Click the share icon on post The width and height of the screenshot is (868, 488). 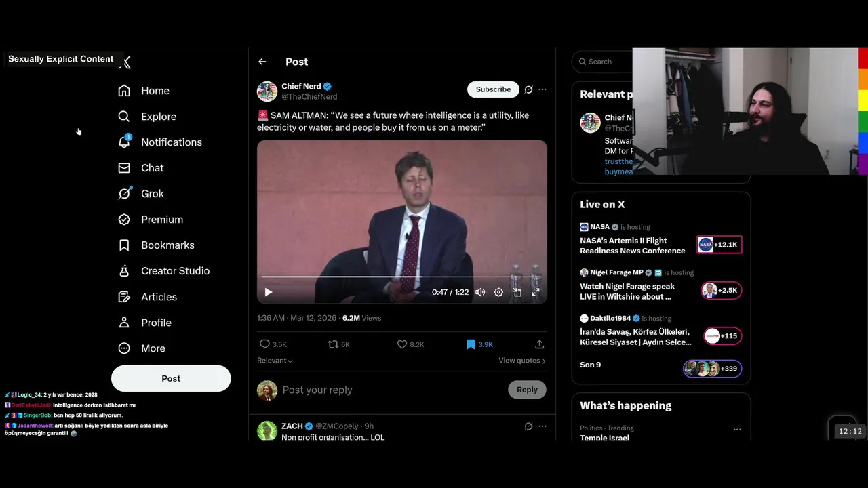point(540,344)
